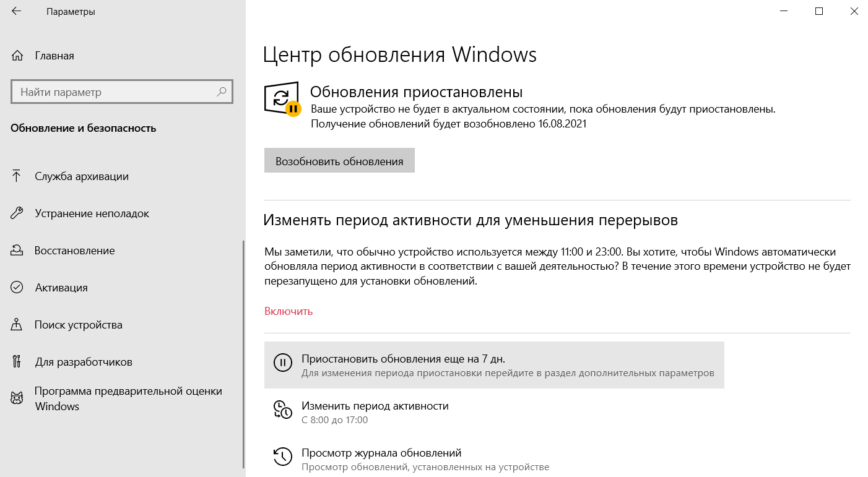Click the Служба архивации upload arrow icon
Screen dimensions: 868x477
(x=17, y=176)
